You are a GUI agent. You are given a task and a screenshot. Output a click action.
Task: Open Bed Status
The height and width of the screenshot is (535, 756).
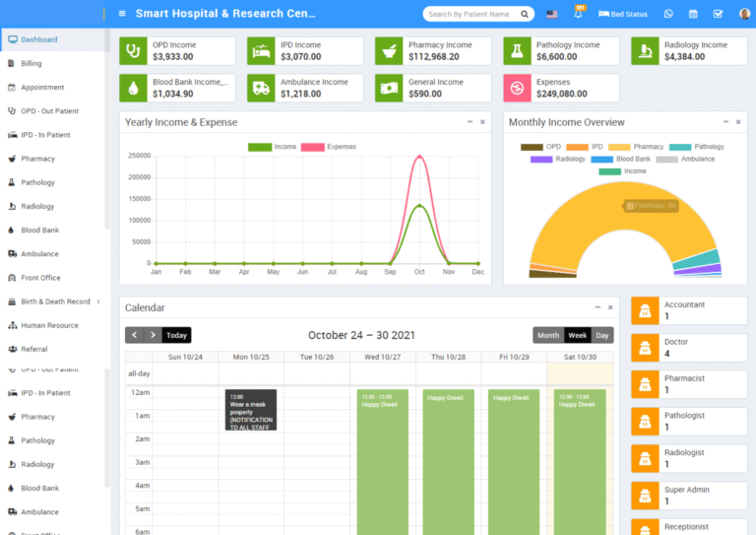point(622,14)
